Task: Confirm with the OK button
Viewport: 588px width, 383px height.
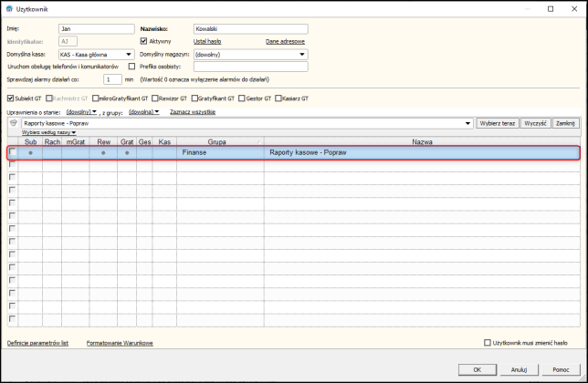Action: click(477, 369)
